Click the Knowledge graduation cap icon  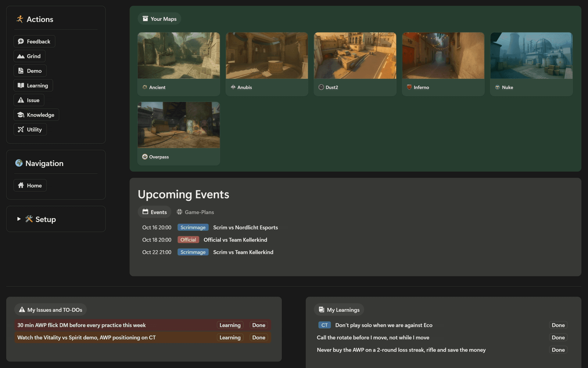click(x=21, y=115)
